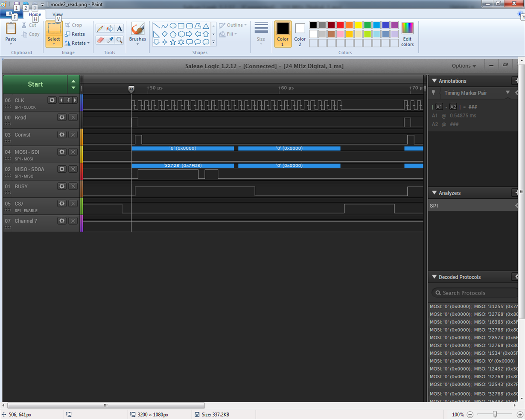525x420 pixels.
Task: Collapse the Decoded Protocols section
Action: pos(435,277)
